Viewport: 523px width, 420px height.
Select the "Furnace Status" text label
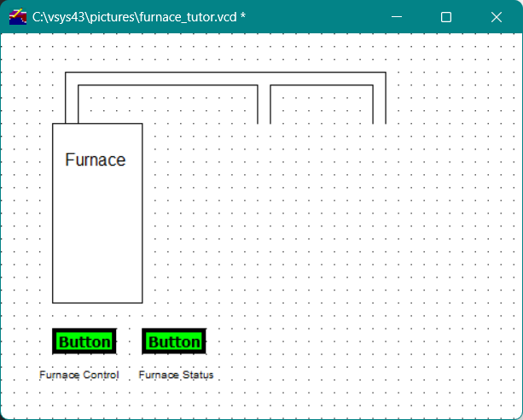pyautogui.click(x=176, y=375)
